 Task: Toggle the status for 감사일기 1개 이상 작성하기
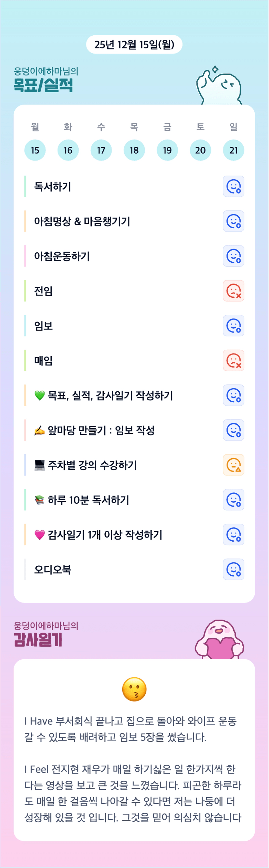click(x=233, y=535)
